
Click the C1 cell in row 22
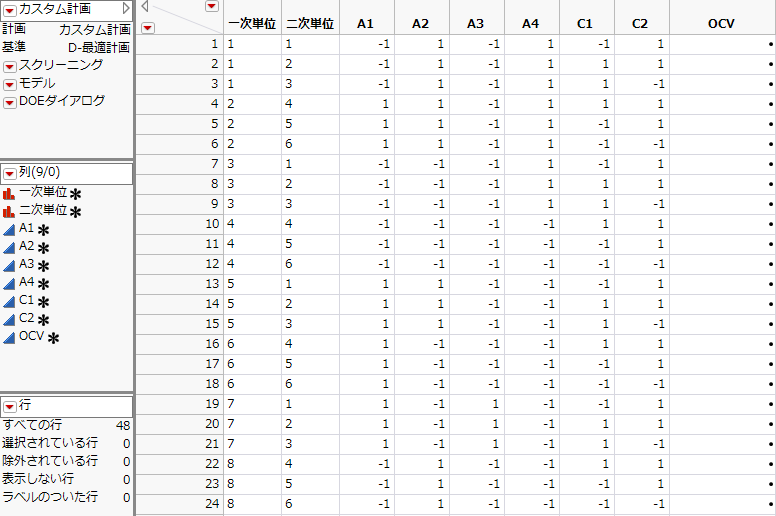click(586, 464)
